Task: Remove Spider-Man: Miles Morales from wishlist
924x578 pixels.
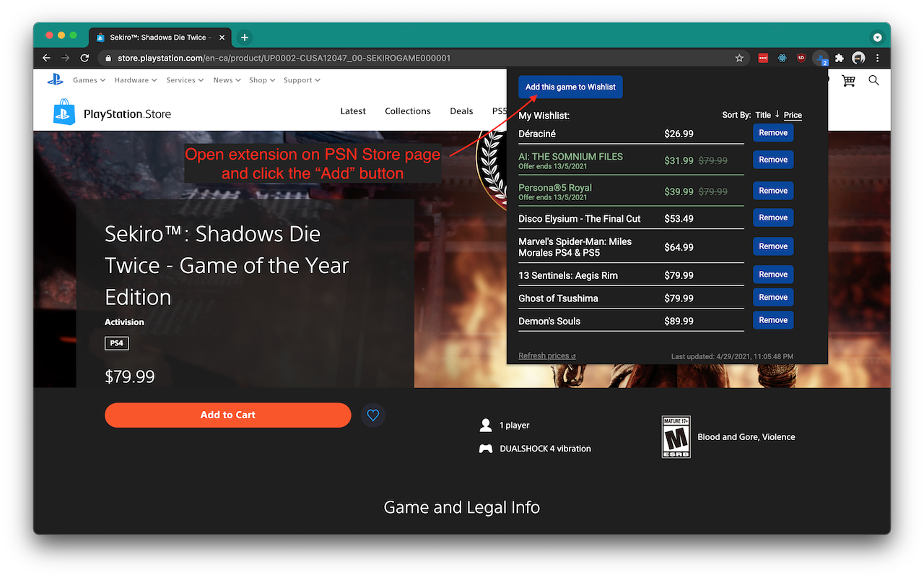Action: tap(773, 246)
